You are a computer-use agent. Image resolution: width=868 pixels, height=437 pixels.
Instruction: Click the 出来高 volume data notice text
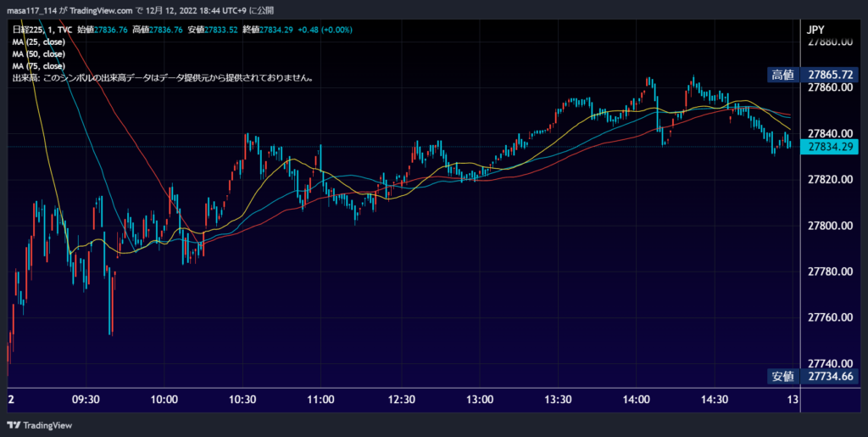pos(164,79)
